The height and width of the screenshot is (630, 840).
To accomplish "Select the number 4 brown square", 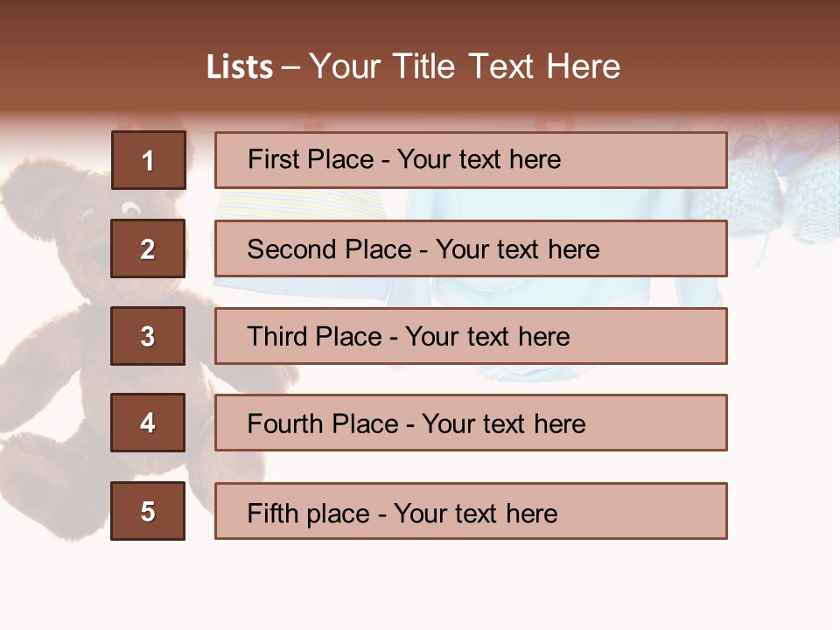I will coord(148,423).
